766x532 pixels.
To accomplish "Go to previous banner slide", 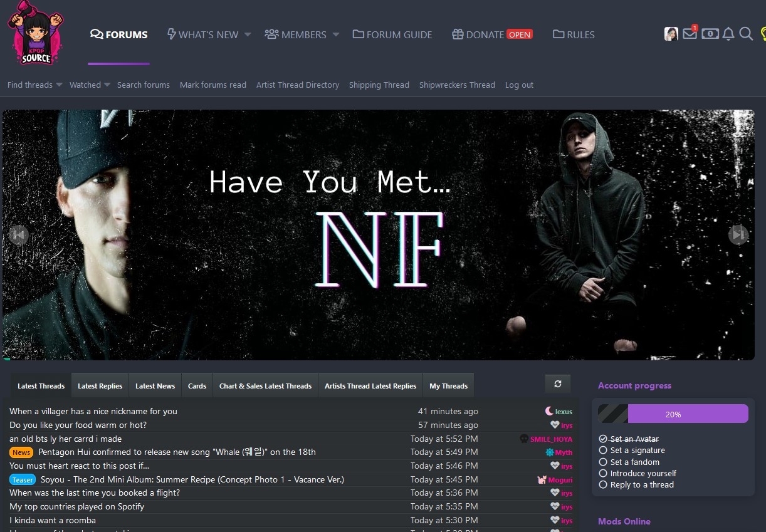I will [x=19, y=235].
